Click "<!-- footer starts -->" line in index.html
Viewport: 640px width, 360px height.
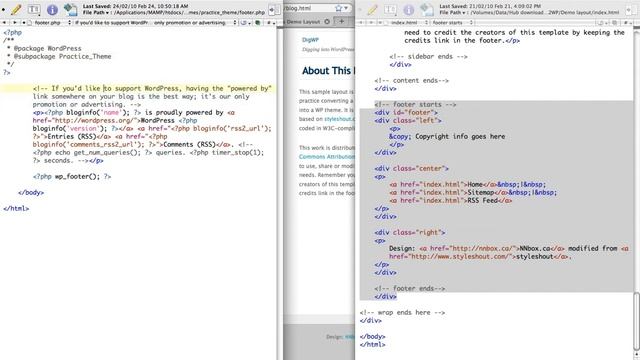415,104
